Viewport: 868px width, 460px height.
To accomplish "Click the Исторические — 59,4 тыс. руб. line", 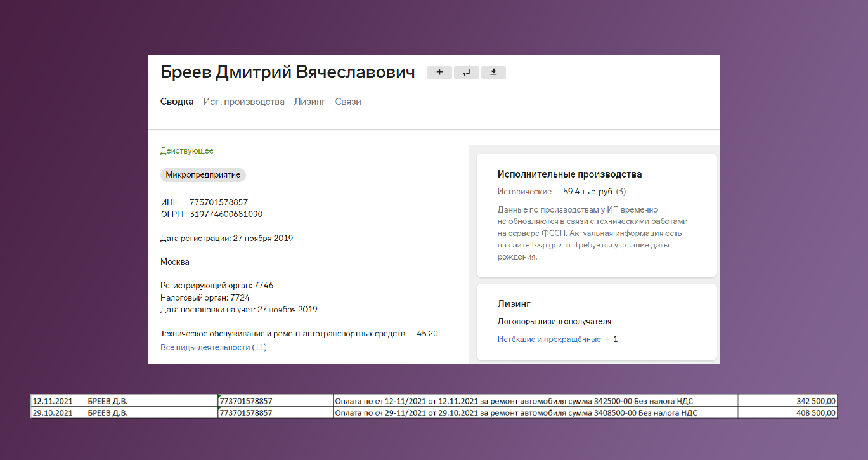I will click(562, 192).
